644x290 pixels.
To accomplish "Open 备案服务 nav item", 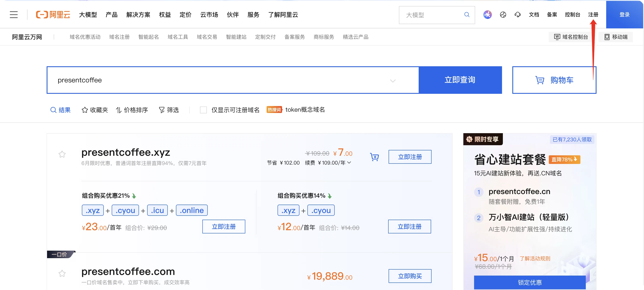I will pyautogui.click(x=295, y=37).
